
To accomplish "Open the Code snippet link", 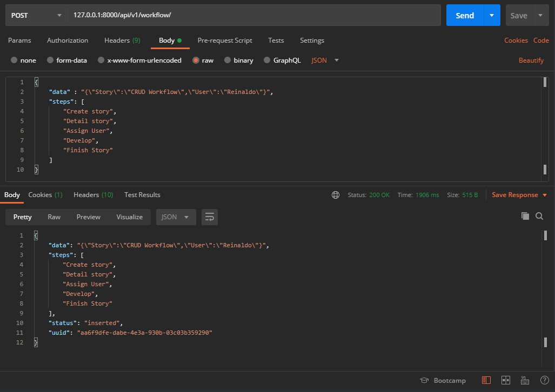I will coord(541,40).
